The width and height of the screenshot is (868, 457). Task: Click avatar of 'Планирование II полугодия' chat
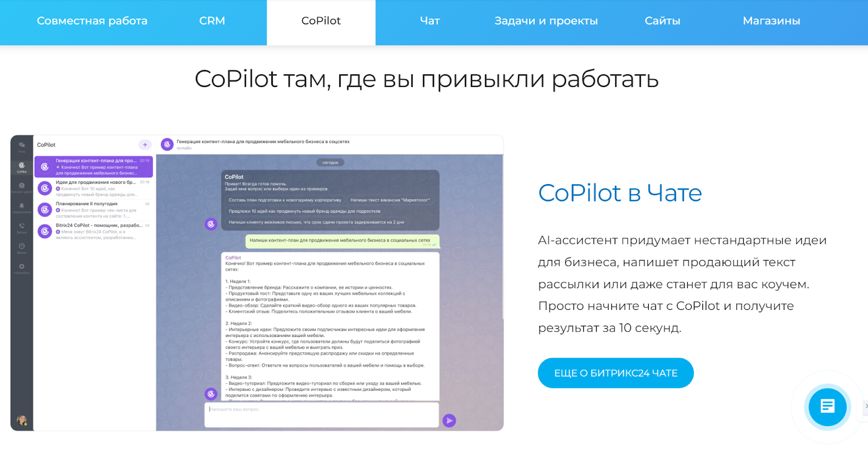click(45, 210)
